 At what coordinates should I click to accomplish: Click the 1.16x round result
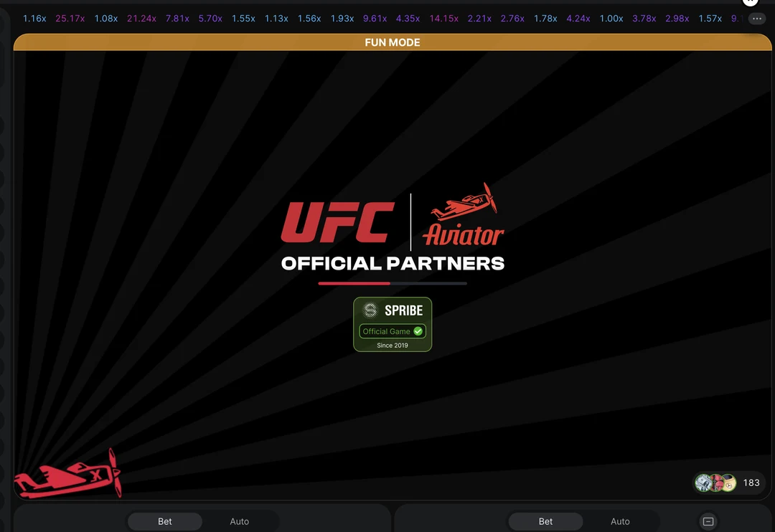tap(34, 19)
